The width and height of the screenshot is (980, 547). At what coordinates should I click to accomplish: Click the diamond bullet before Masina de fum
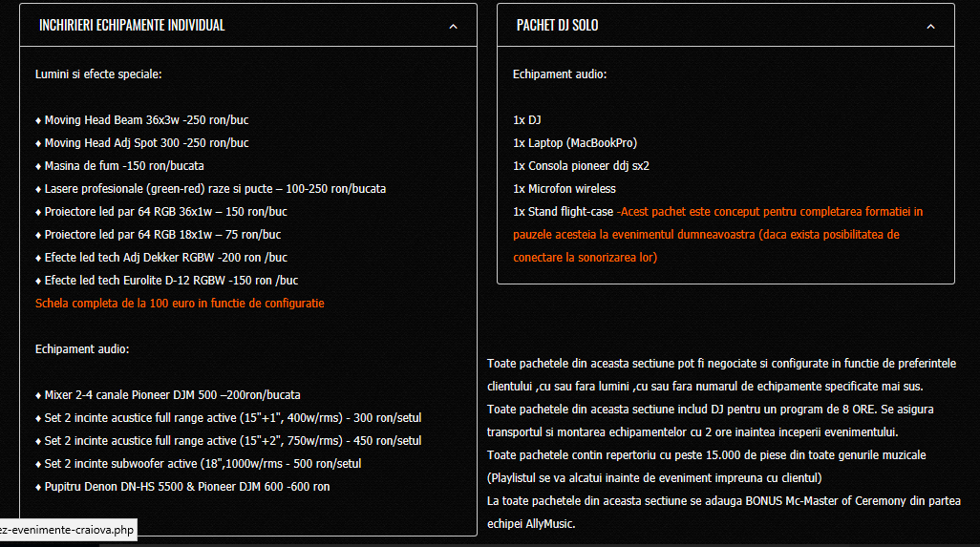38,166
